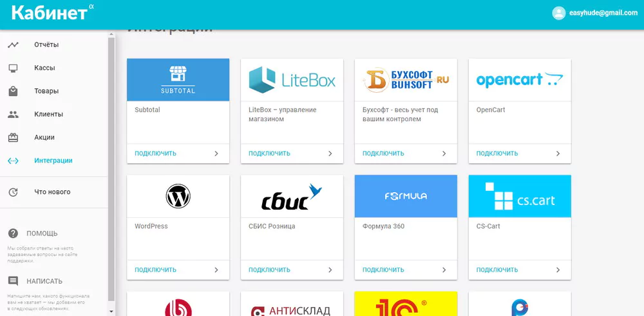Click ПОДКЛЮЧИТЬ on the Формула 360 card
The height and width of the screenshot is (316, 644).
(x=383, y=270)
